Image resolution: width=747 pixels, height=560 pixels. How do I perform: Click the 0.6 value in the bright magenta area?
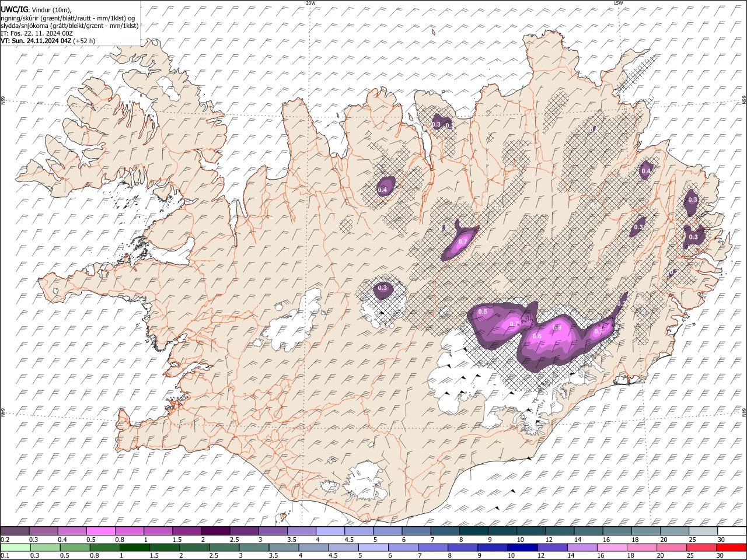tap(537, 337)
